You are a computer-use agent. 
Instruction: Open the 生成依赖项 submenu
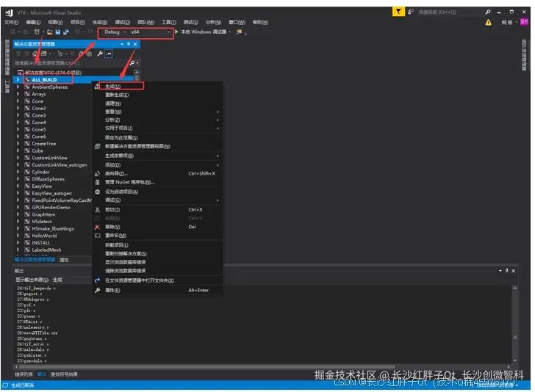(x=158, y=156)
